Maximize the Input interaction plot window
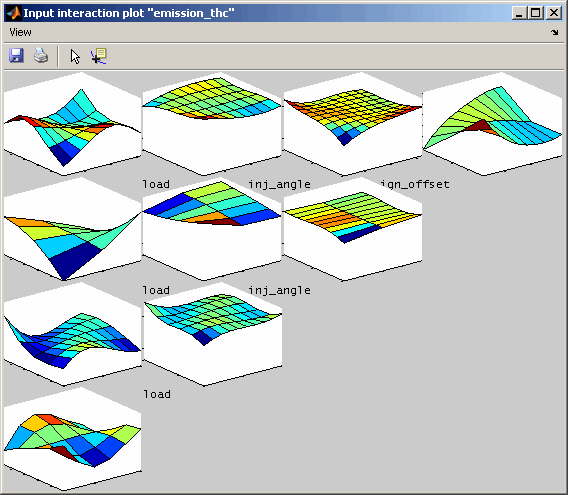 pyautogui.click(x=535, y=13)
